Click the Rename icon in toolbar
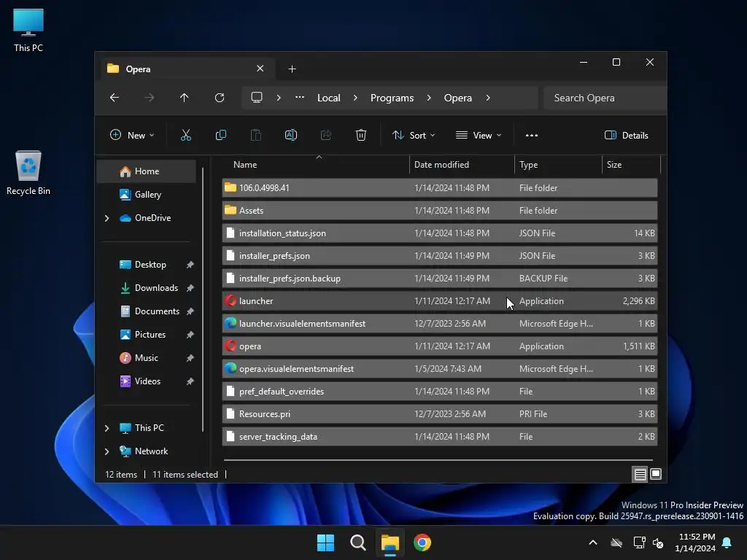Screen dimensions: 747x560 coord(290,135)
